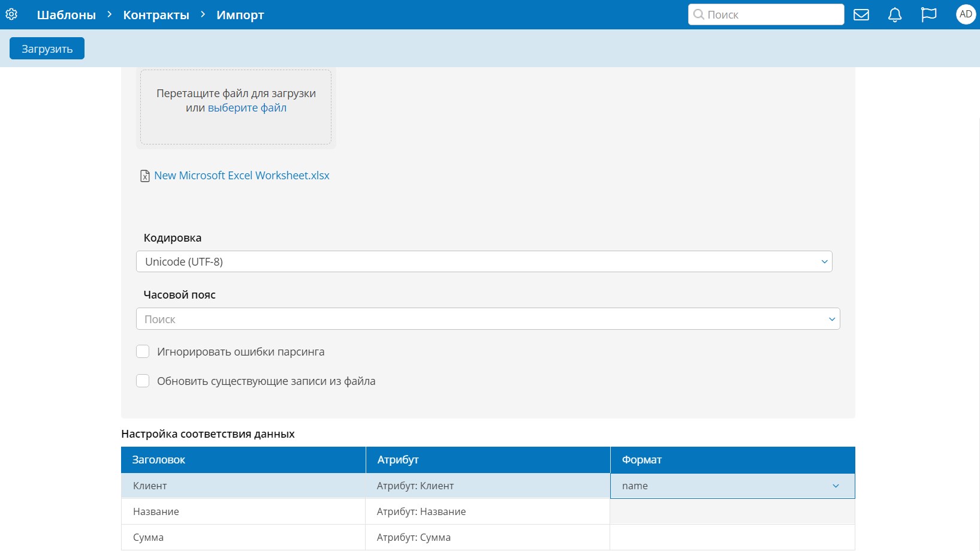Click the empty format cell for Название
This screenshot has width=980, height=551.
(x=732, y=512)
